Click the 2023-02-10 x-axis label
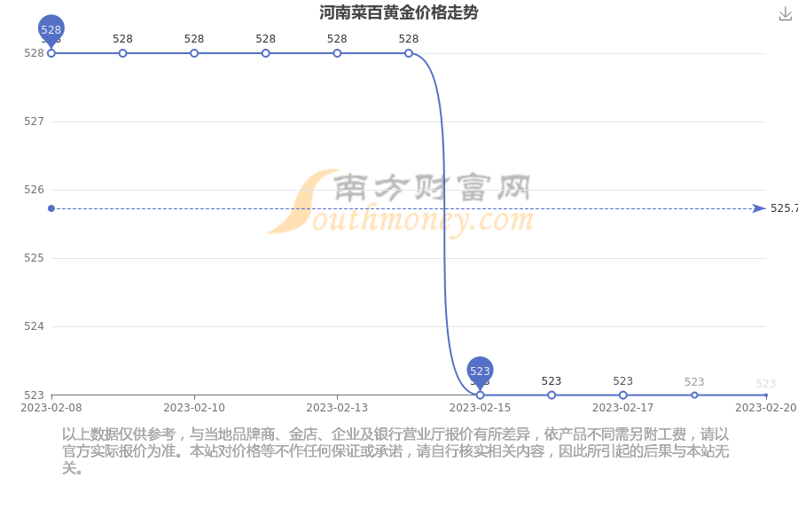 [x=194, y=408]
